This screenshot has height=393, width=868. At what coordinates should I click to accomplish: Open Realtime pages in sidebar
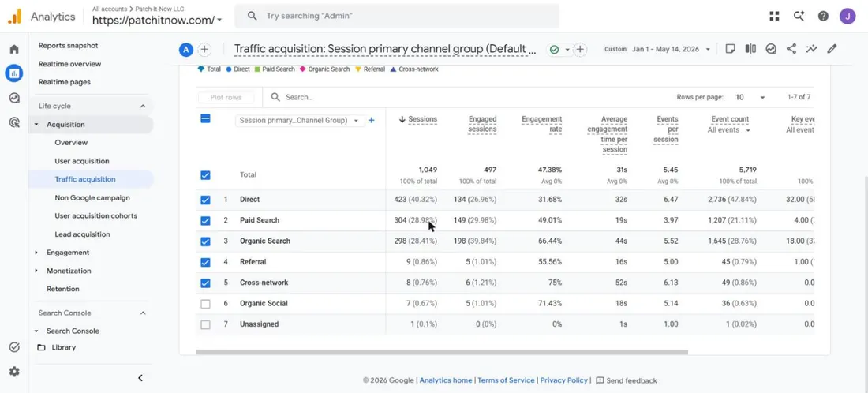(64, 82)
